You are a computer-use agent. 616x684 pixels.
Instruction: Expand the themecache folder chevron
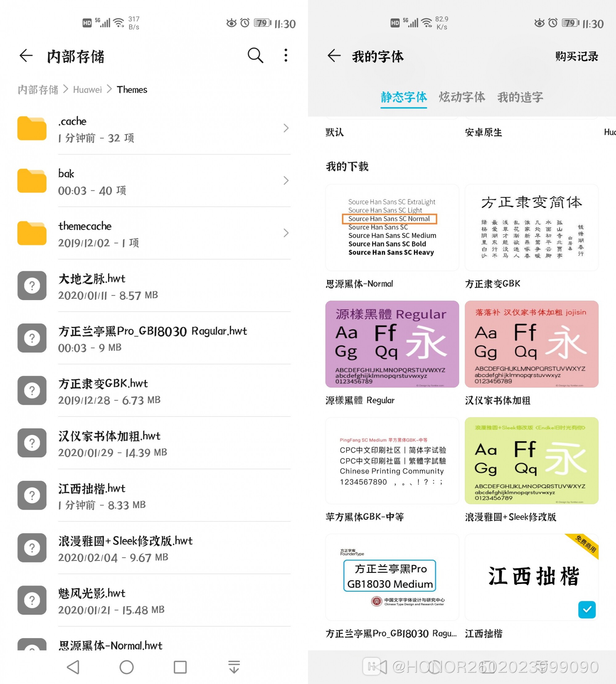(x=286, y=233)
